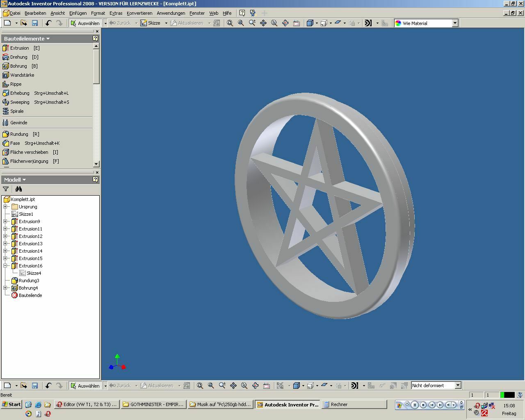The image size is (525, 420).
Task: Activate the Gewinde thread tool
Action: coord(15,123)
